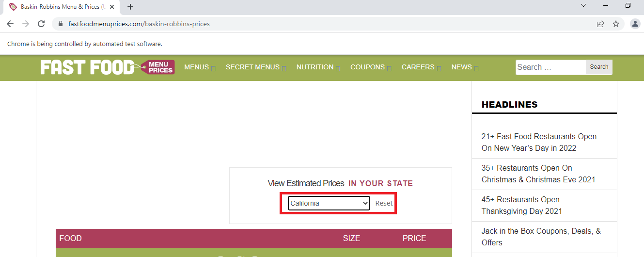This screenshot has height=257, width=644.
Task: Expand the MENUS submenu arrow
Action: 213,68
